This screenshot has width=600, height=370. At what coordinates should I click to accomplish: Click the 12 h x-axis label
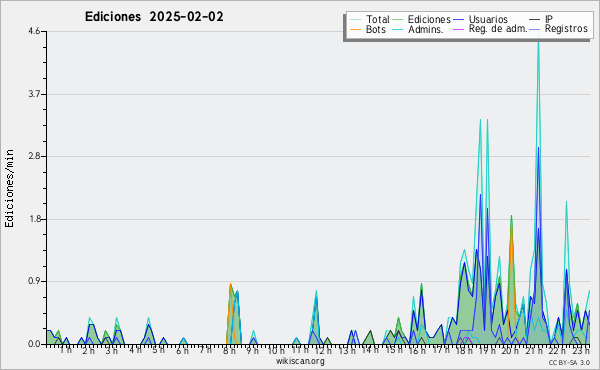click(323, 350)
